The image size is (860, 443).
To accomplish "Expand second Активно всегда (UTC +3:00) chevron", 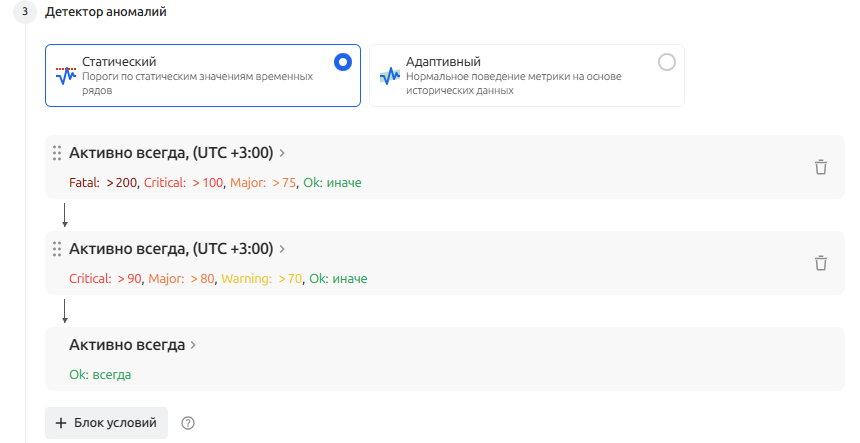I will [x=282, y=249].
